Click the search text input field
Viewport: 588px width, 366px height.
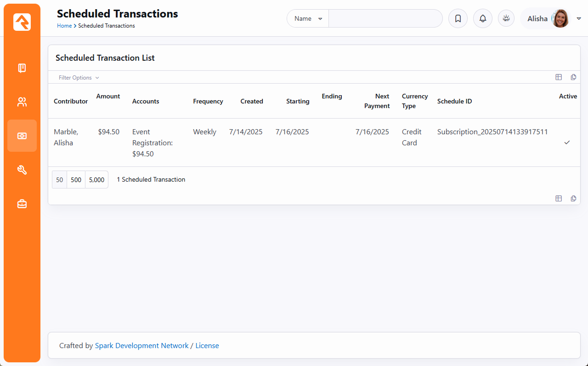click(x=385, y=19)
